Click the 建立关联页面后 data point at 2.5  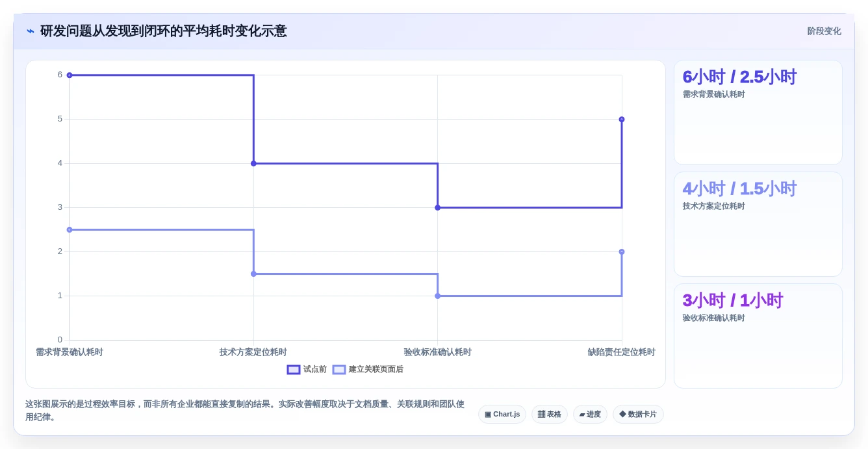coord(70,230)
